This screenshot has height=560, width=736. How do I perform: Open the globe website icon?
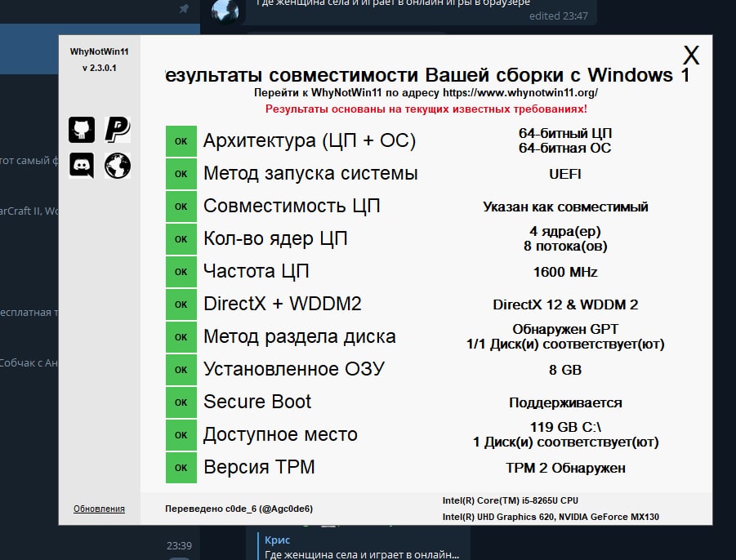pyautogui.click(x=118, y=165)
